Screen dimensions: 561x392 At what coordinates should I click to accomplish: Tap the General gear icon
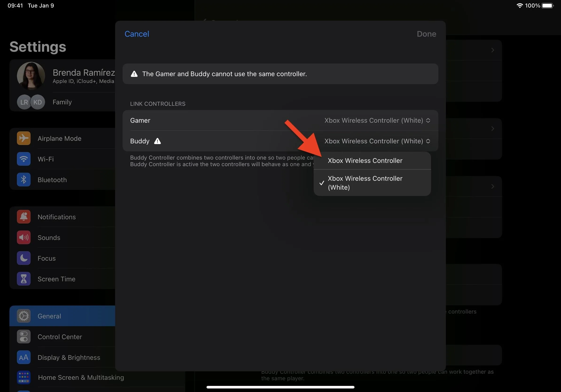[24, 316]
